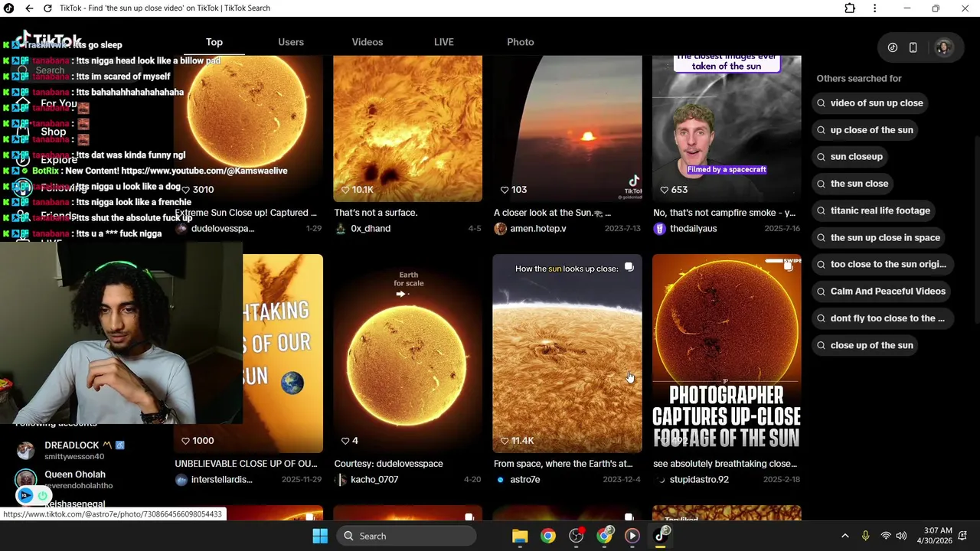Open the 0x_dhand profile link
Screen dimensions: 980x551
(x=371, y=229)
